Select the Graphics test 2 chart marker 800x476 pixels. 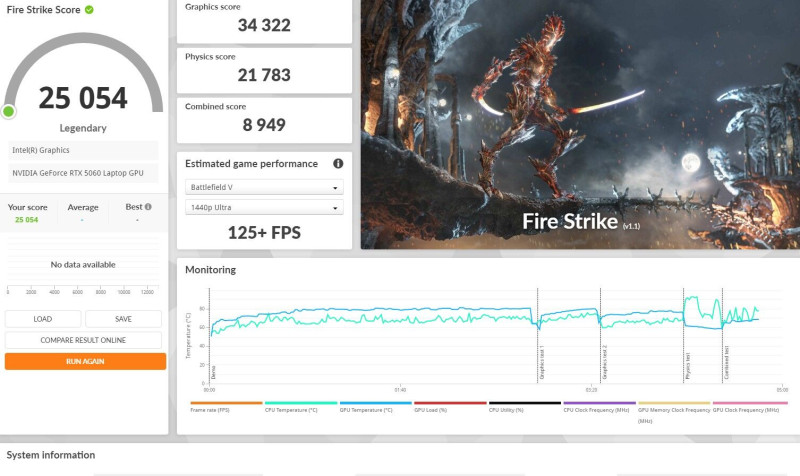(605, 363)
